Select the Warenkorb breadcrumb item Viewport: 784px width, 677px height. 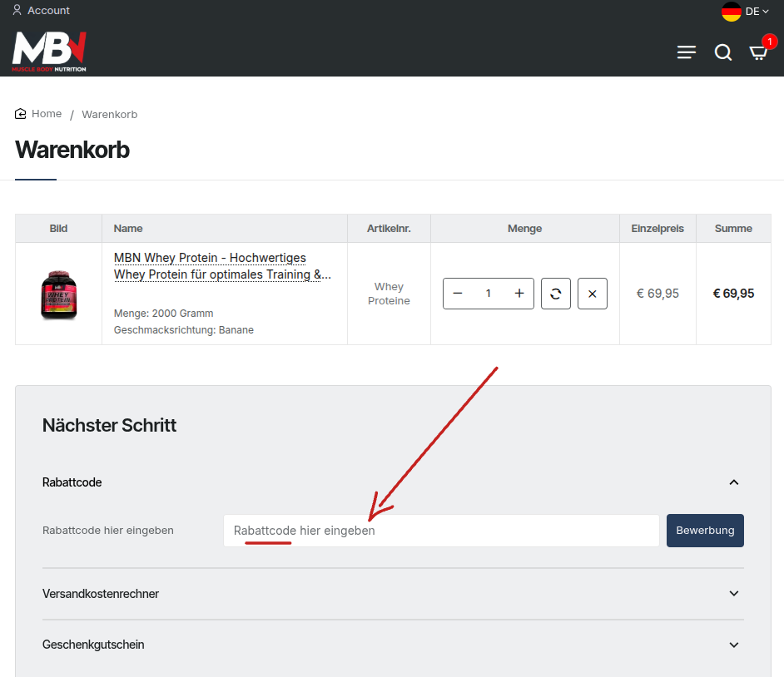(x=109, y=114)
